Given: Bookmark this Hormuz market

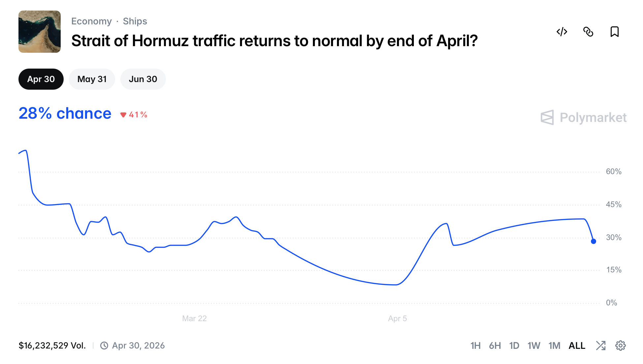Looking at the screenshot, I should [614, 32].
